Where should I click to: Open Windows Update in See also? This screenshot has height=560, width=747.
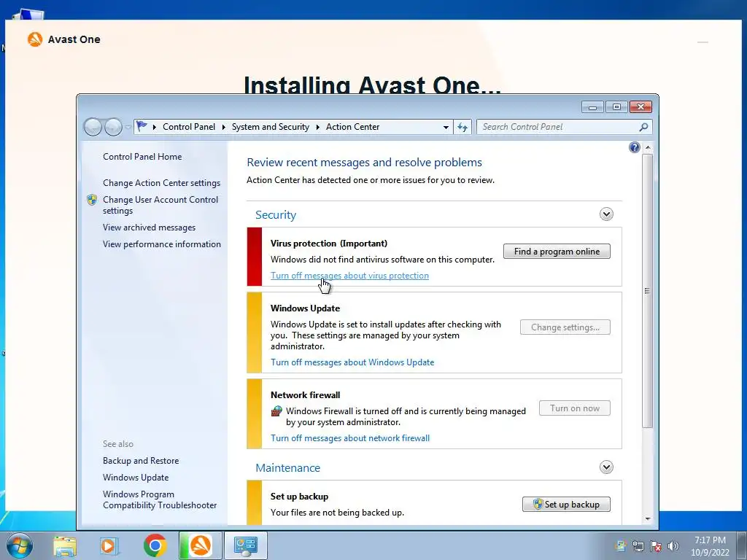(136, 478)
